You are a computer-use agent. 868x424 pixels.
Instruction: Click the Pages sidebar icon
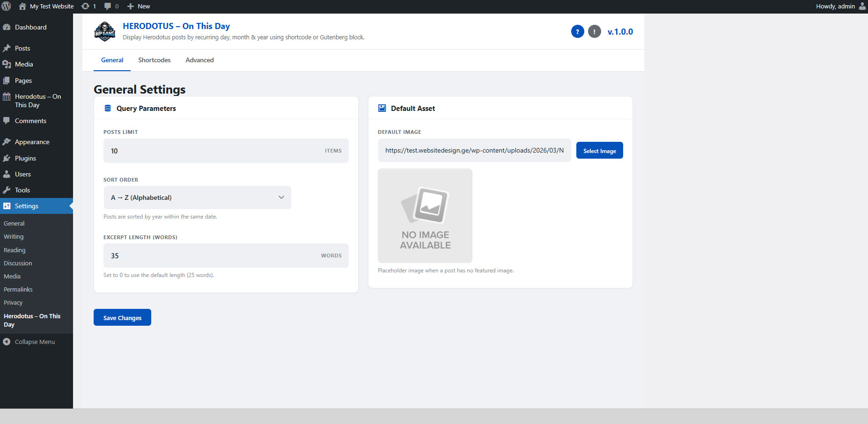tap(7, 80)
